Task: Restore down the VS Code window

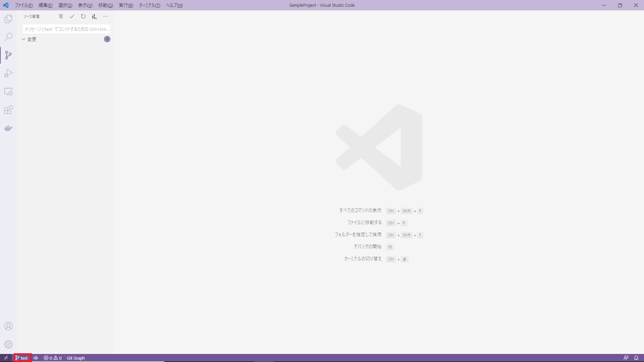Action: click(x=620, y=5)
